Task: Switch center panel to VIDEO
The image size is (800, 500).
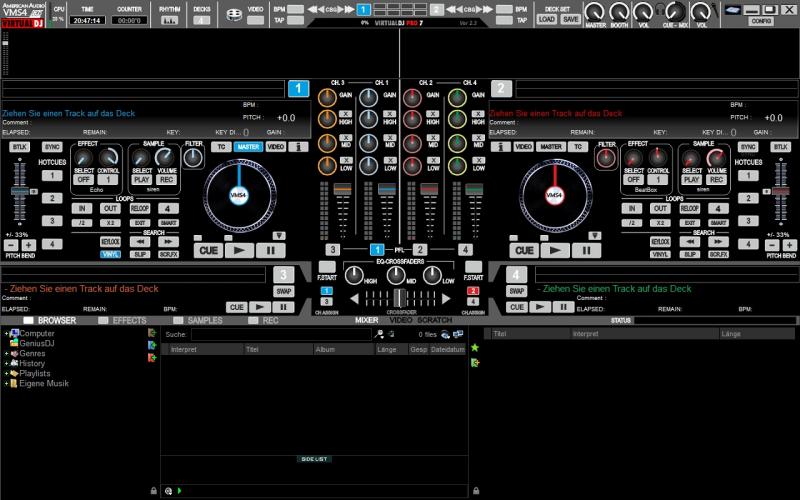Action: click(x=401, y=320)
